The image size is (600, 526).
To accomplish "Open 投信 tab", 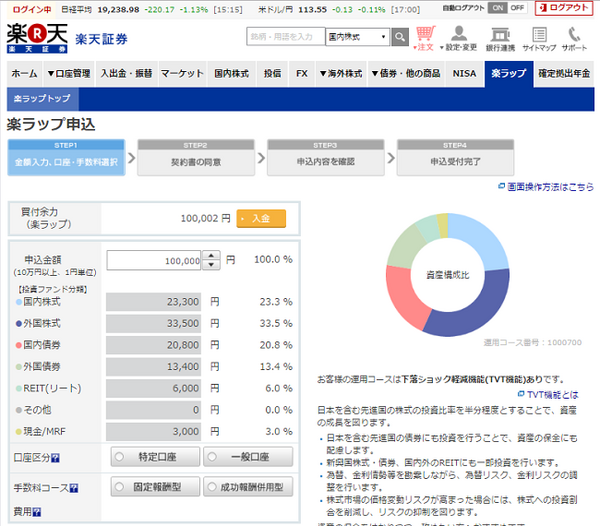I will pyautogui.click(x=272, y=74).
